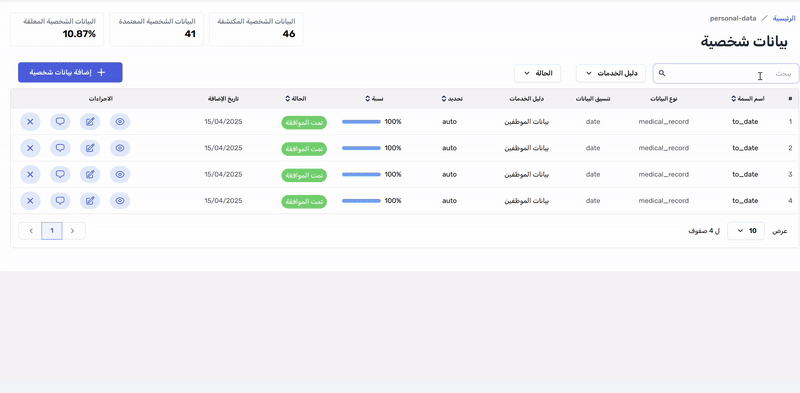Viewport: 800px width, 393px height.
Task: Open comments for row 2
Action: coord(60,148)
